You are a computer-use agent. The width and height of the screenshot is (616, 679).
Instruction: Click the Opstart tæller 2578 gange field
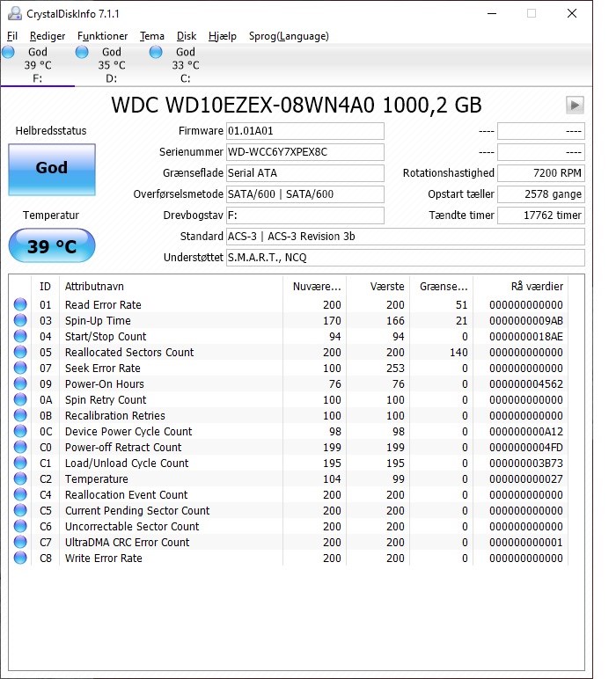(541, 194)
